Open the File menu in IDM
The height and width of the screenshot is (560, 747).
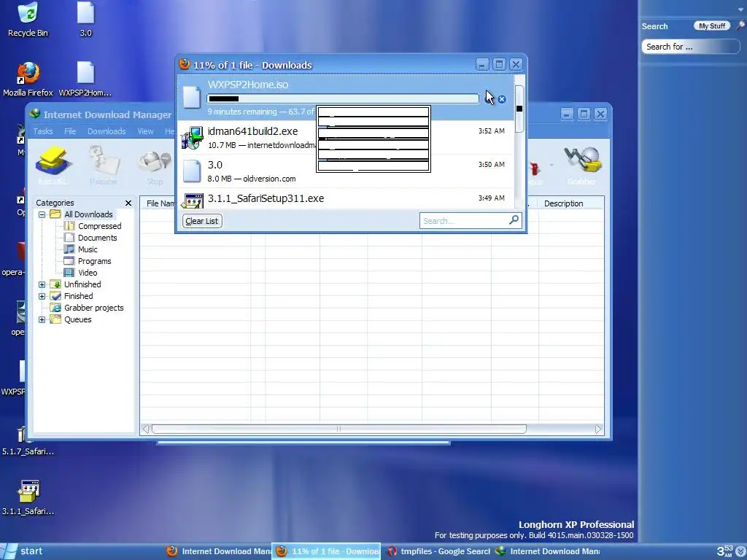click(70, 131)
